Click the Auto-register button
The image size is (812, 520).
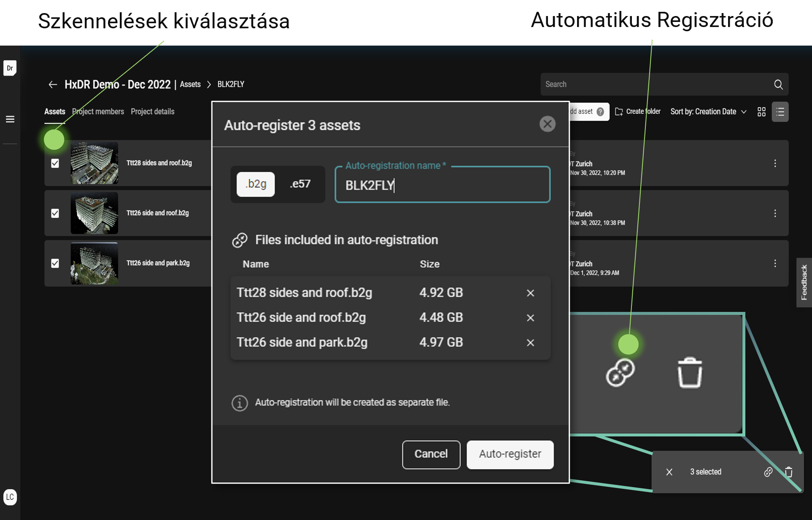(x=510, y=454)
